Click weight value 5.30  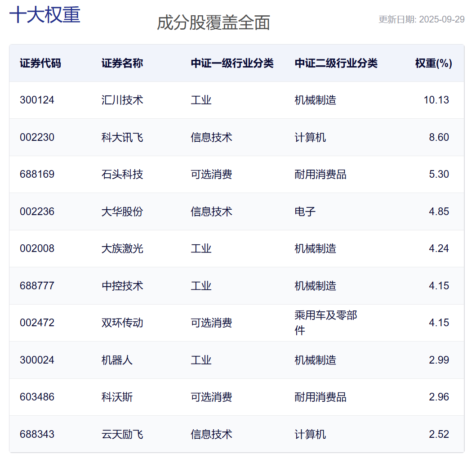439,175
